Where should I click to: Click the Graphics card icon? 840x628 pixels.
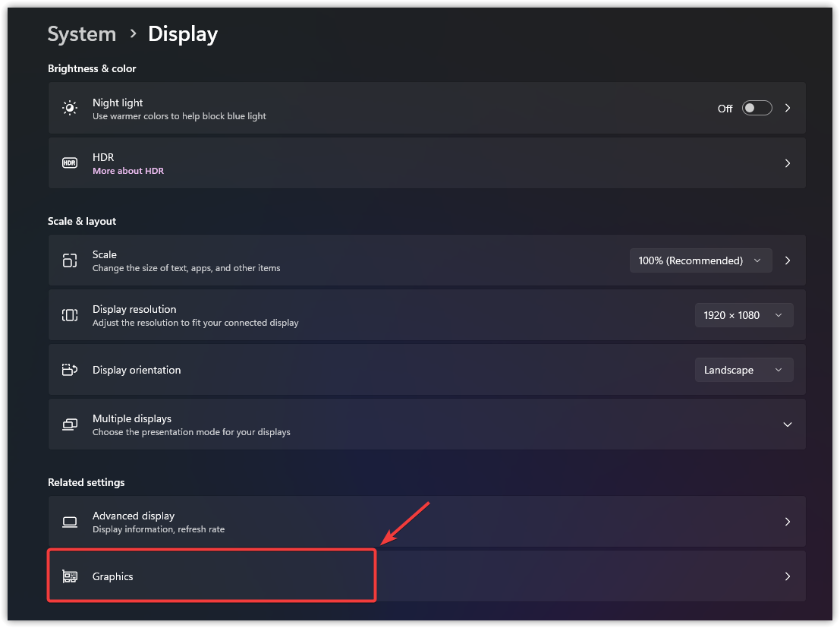(x=70, y=576)
